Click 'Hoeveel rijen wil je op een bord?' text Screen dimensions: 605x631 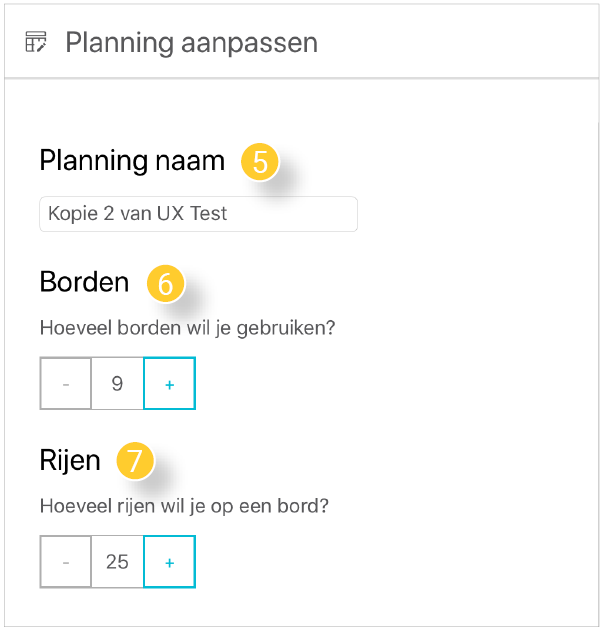pos(184,506)
